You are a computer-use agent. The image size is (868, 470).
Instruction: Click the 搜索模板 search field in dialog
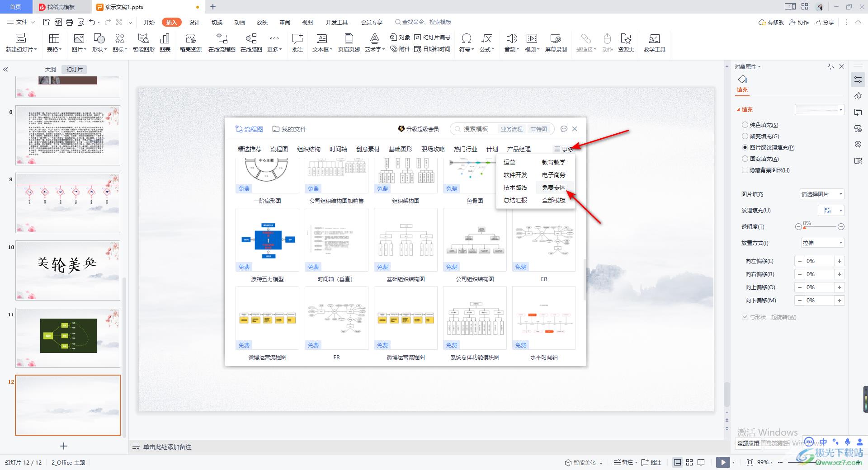point(476,129)
